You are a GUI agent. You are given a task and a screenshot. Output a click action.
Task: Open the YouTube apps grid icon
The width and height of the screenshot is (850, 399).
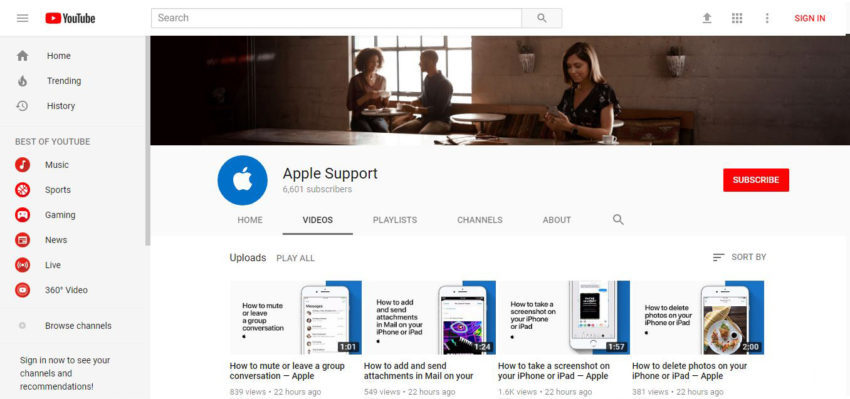[x=737, y=18]
